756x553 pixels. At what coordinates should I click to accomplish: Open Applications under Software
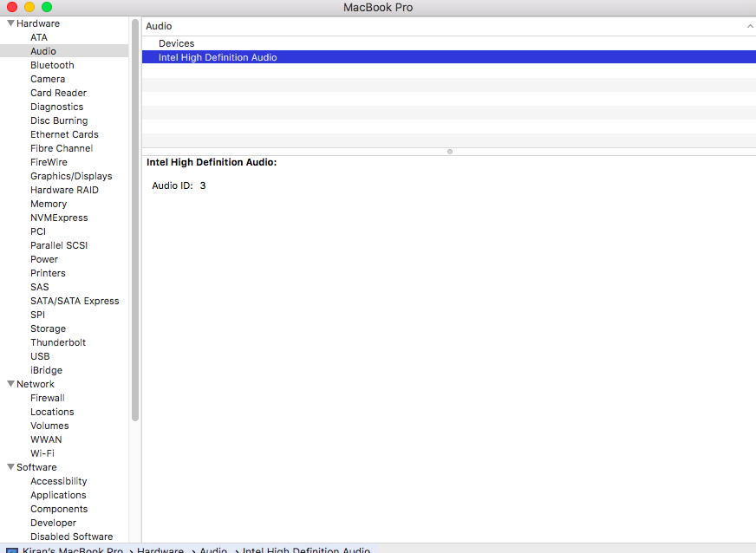[58, 495]
